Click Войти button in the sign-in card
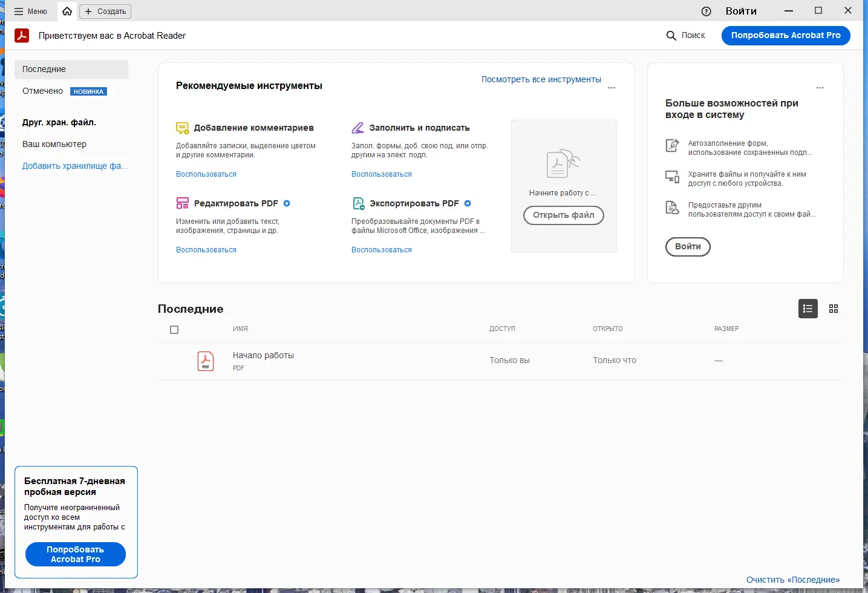The height and width of the screenshot is (593, 868). coord(688,247)
